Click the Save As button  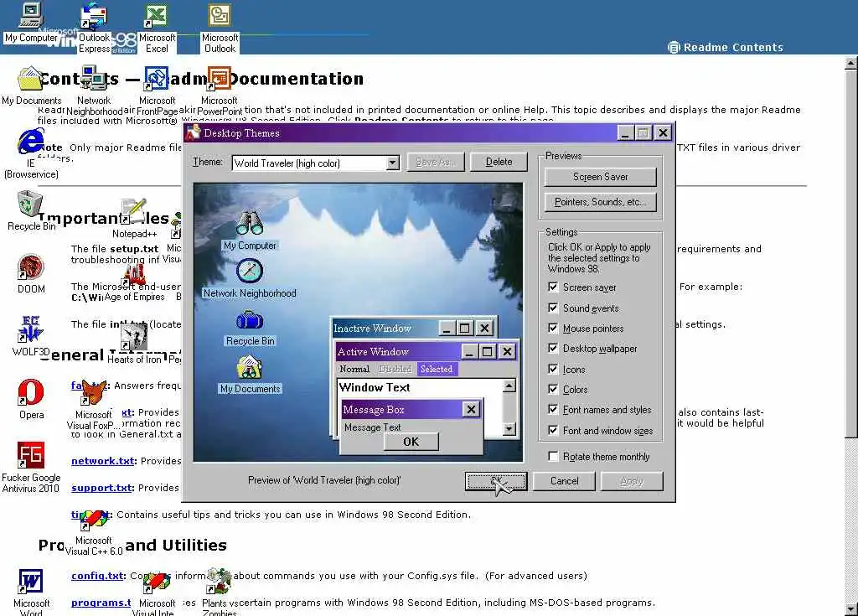[436, 162]
